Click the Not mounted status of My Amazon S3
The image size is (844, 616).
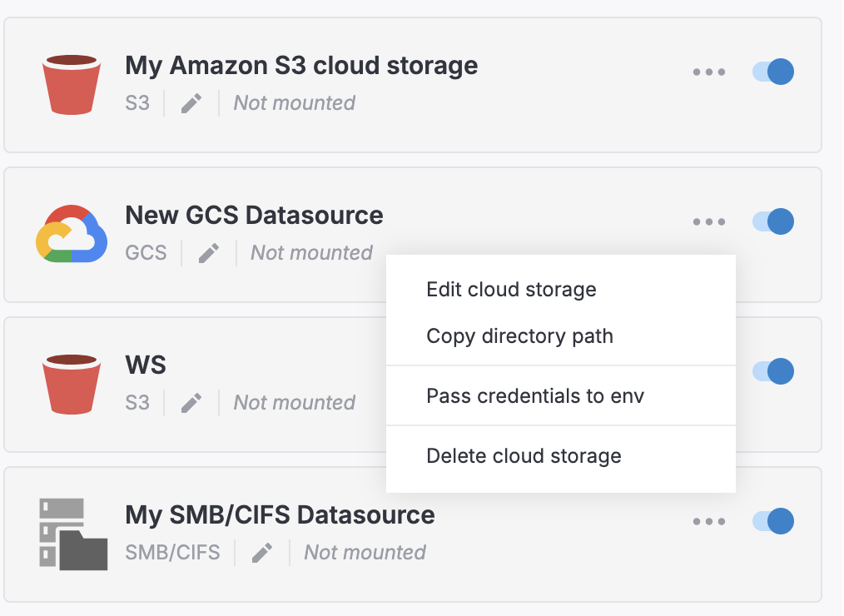(x=294, y=102)
